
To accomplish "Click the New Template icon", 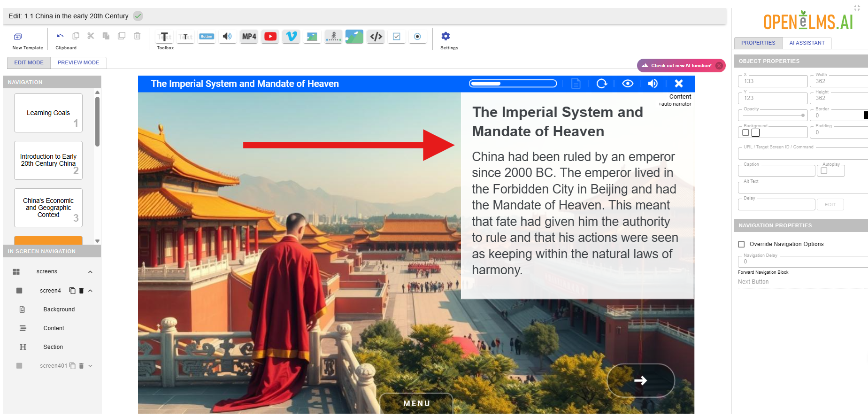I will (x=18, y=36).
